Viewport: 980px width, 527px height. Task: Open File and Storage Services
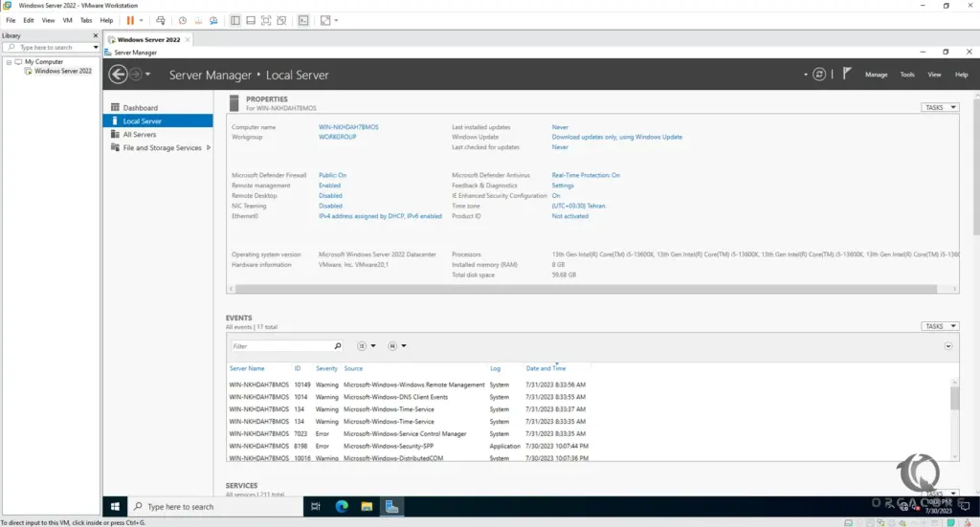(x=162, y=148)
